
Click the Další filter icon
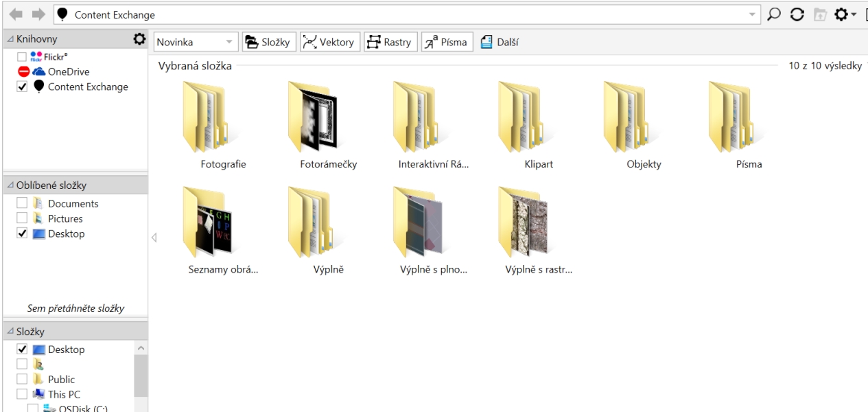(x=486, y=43)
